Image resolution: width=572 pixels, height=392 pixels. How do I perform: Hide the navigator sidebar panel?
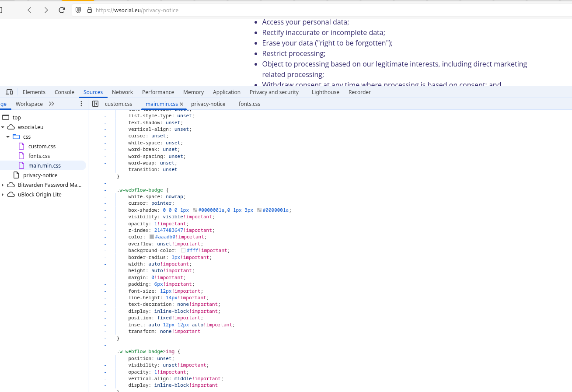tap(95, 104)
